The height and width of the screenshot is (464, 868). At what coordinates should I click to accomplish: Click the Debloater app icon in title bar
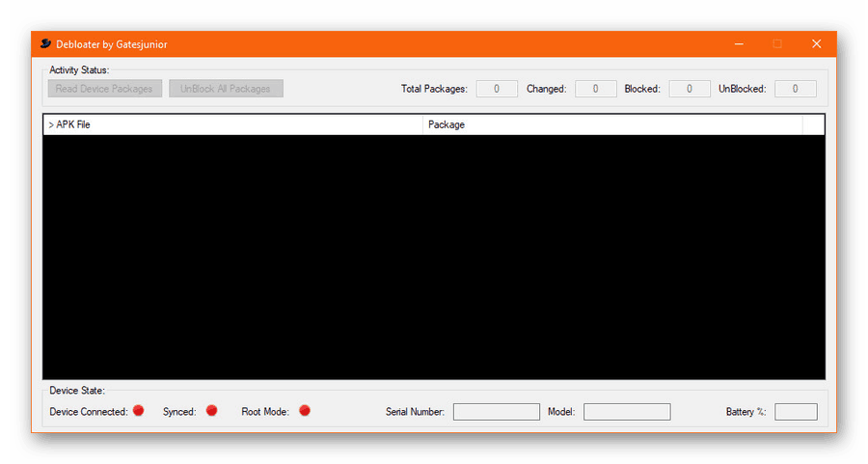[x=45, y=43]
